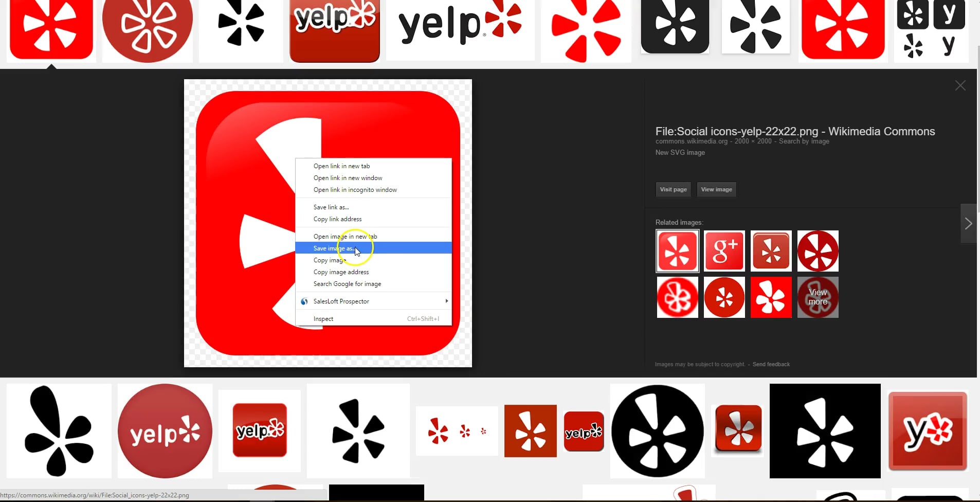
Task: Open related dark-red square Yelp thumbnail
Action: pos(771,251)
